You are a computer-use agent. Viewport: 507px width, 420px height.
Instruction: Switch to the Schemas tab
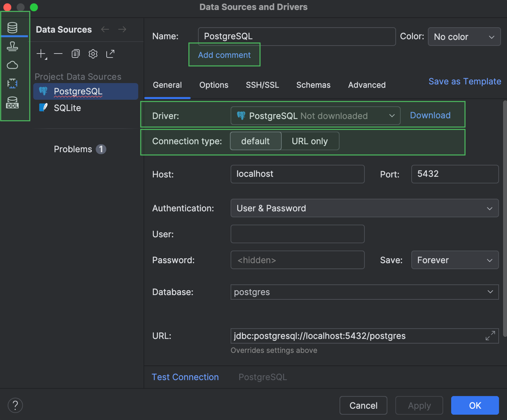click(313, 85)
